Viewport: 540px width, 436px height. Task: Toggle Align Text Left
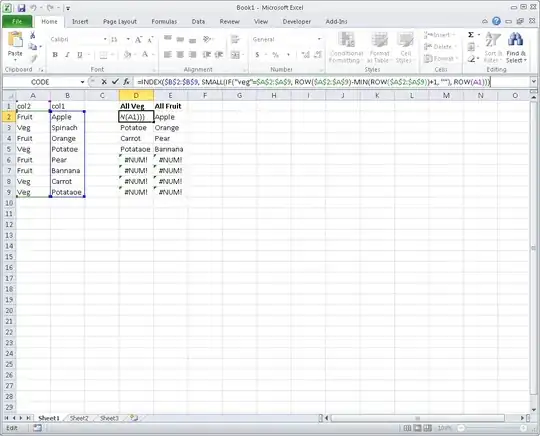point(168,54)
